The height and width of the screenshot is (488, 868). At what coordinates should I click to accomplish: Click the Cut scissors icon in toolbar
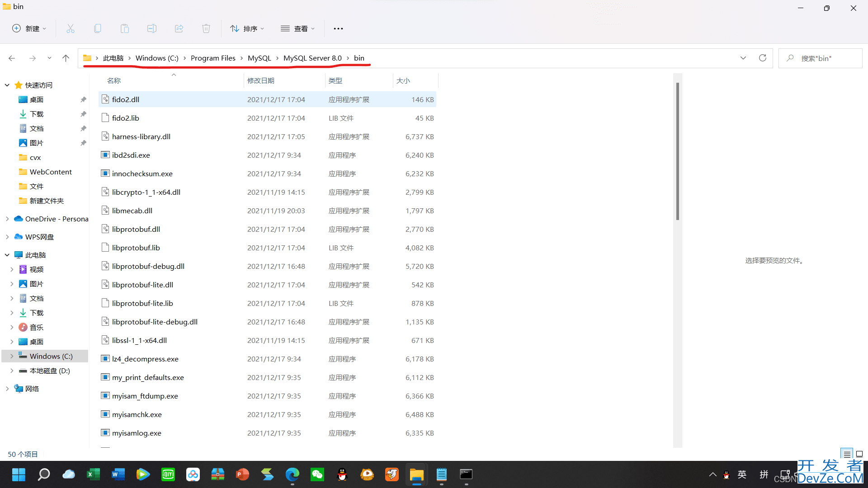click(x=71, y=28)
